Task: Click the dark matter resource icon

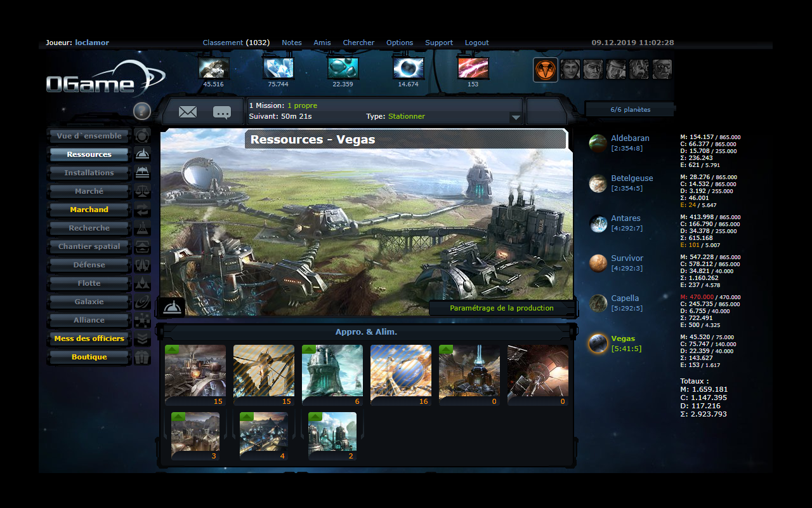Action: [x=408, y=68]
